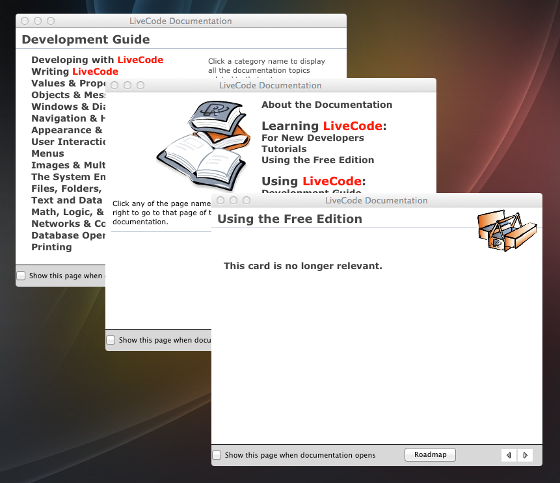Click the toolbox icon in Free Edition window
Image resolution: width=560 pixels, height=483 pixels.
tap(507, 230)
